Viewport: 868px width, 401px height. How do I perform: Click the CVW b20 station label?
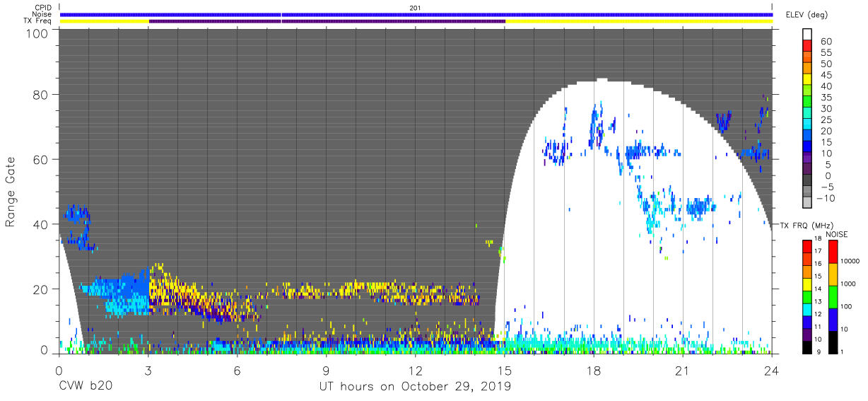tap(86, 387)
